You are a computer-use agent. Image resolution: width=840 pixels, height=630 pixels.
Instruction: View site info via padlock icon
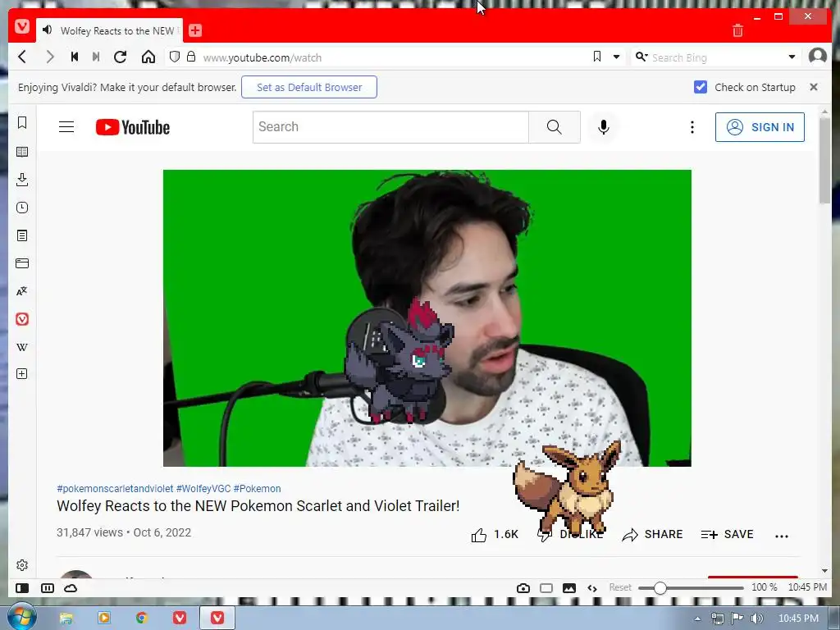click(190, 57)
